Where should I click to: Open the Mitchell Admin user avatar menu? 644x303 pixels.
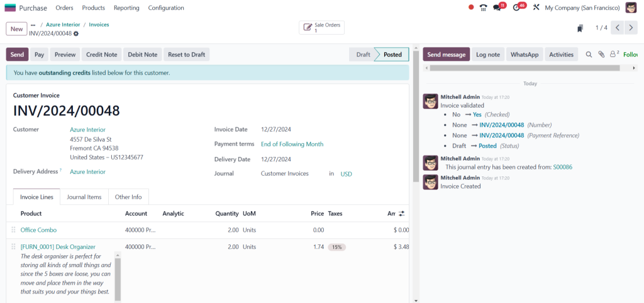[x=631, y=8]
